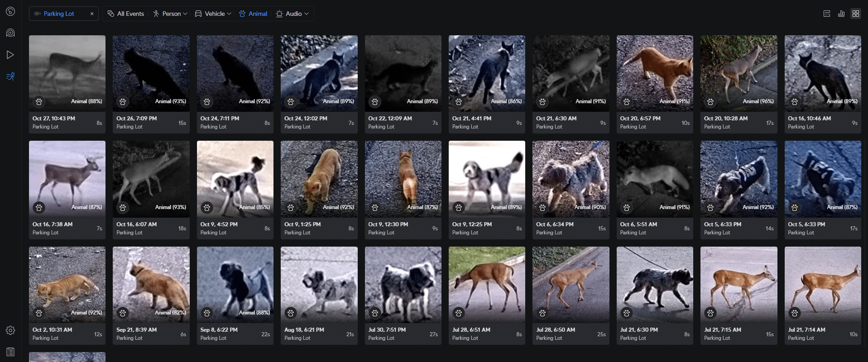The height and width of the screenshot is (362, 868).
Task: Open the system log icon at sidebar bottom
Action: click(10, 352)
